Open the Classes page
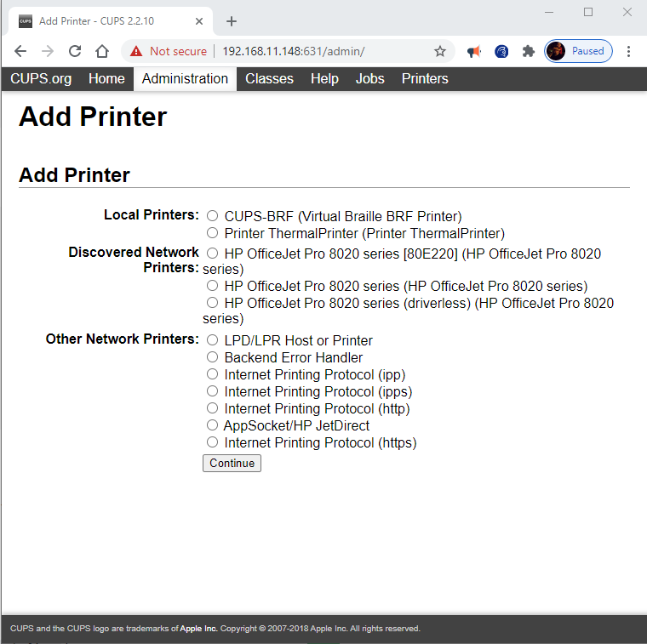This screenshot has height=644, width=647. tap(270, 79)
